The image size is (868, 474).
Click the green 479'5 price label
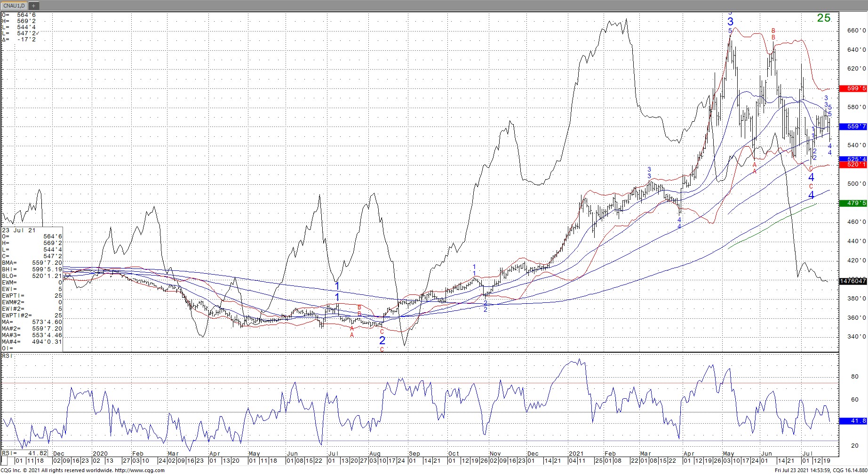(853, 203)
